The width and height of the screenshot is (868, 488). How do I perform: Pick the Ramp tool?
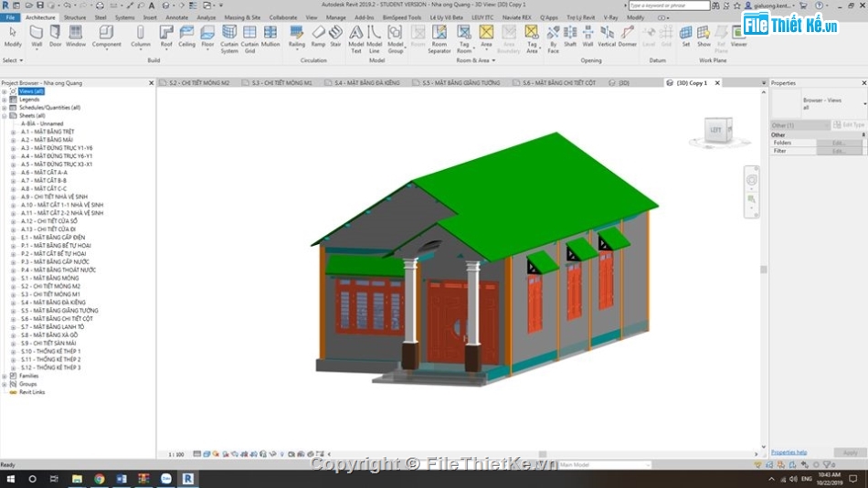pyautogui.click(x=318, y=36)
